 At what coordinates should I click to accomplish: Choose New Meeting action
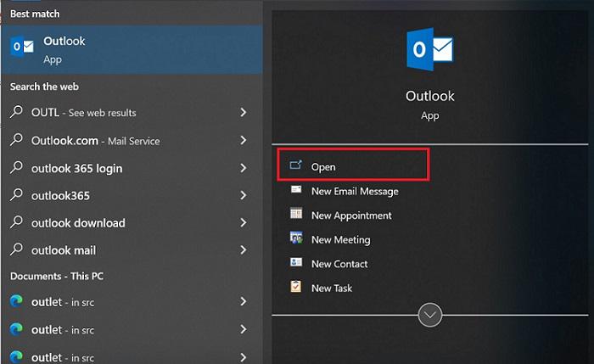[340, 240]
